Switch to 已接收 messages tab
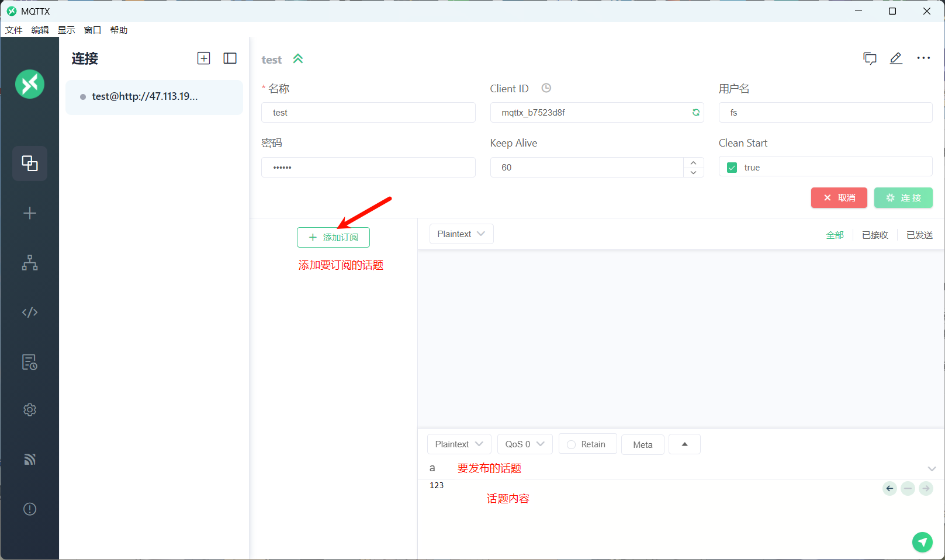The width and height of the screenshot is (945, 560). click(x=875, y=235)
